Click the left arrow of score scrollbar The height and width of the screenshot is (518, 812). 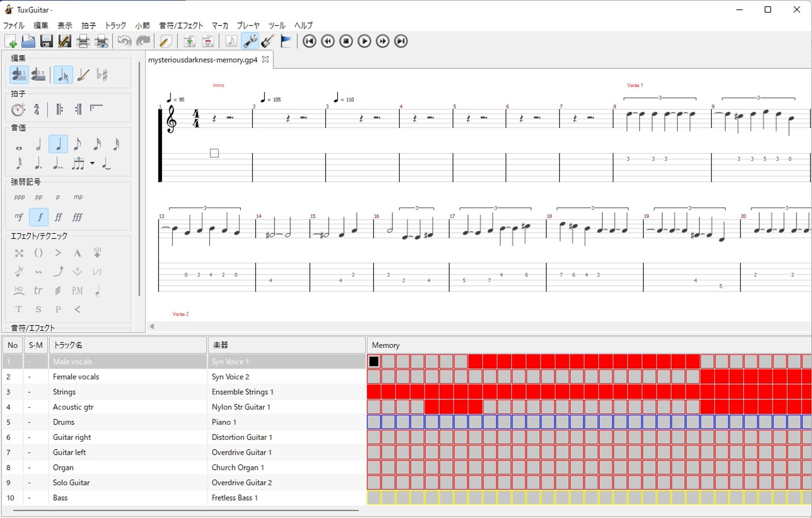[x=152, y=326]
